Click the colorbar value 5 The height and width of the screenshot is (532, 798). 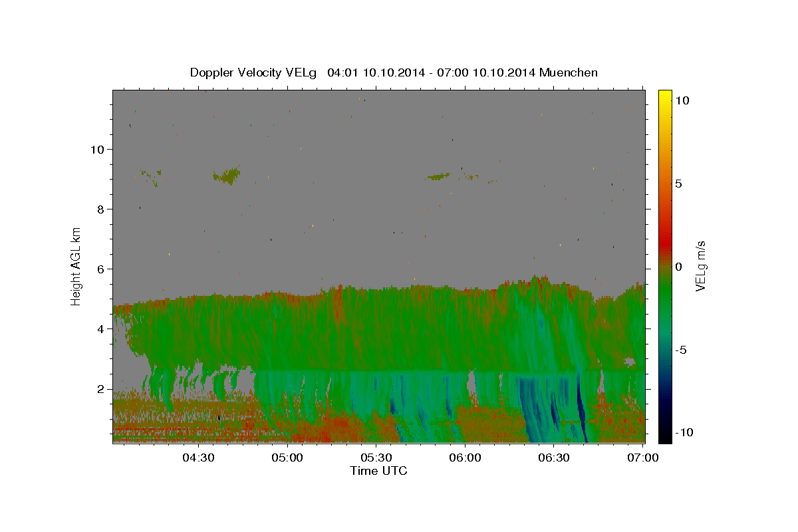coord(678,184)
